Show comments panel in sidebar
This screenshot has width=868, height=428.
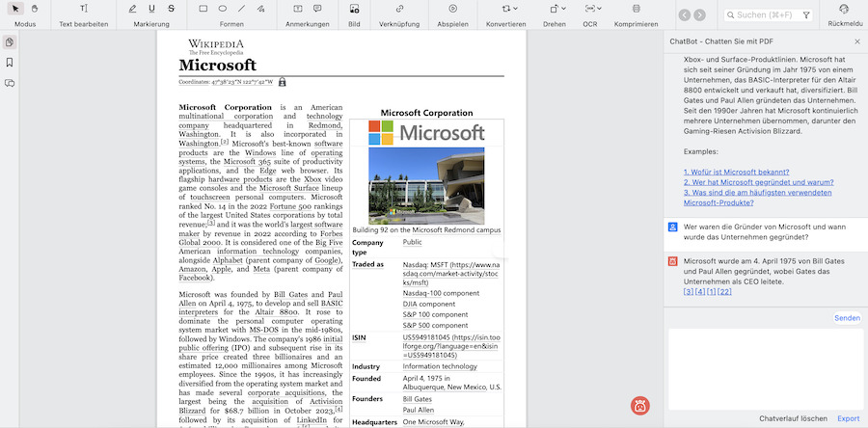[10, 83]
